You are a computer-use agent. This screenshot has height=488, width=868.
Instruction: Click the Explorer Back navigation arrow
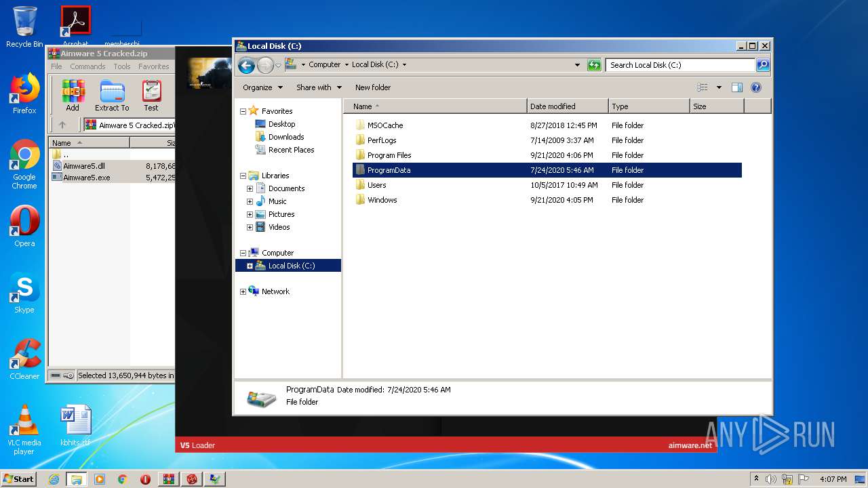(246, 65)
